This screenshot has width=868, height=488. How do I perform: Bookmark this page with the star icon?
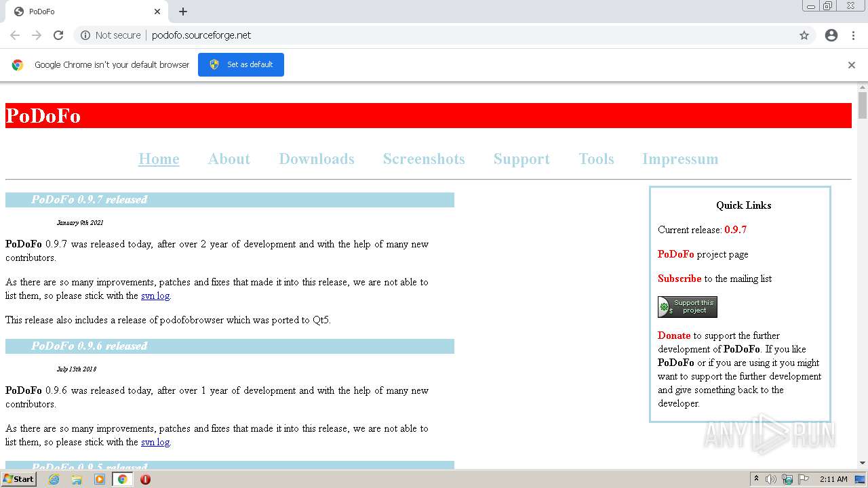tap(804, 35)
